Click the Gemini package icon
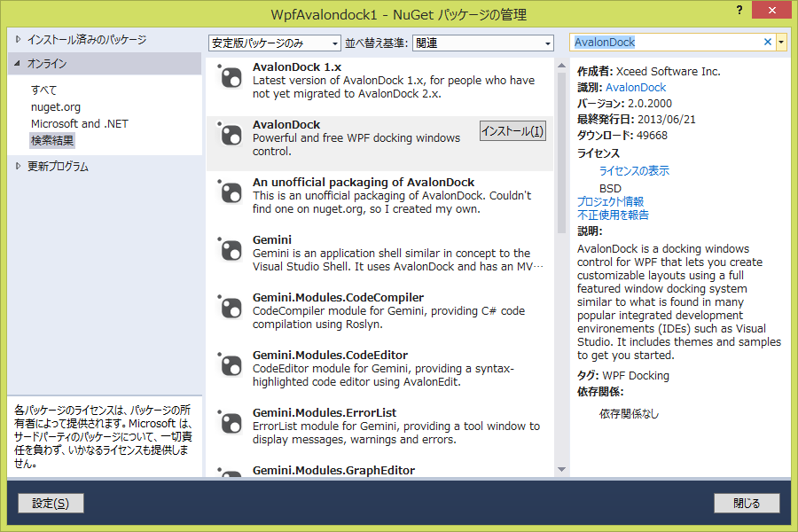Image resolution: width=798 pixels, height=532 pixels. (x=231, y=250)
